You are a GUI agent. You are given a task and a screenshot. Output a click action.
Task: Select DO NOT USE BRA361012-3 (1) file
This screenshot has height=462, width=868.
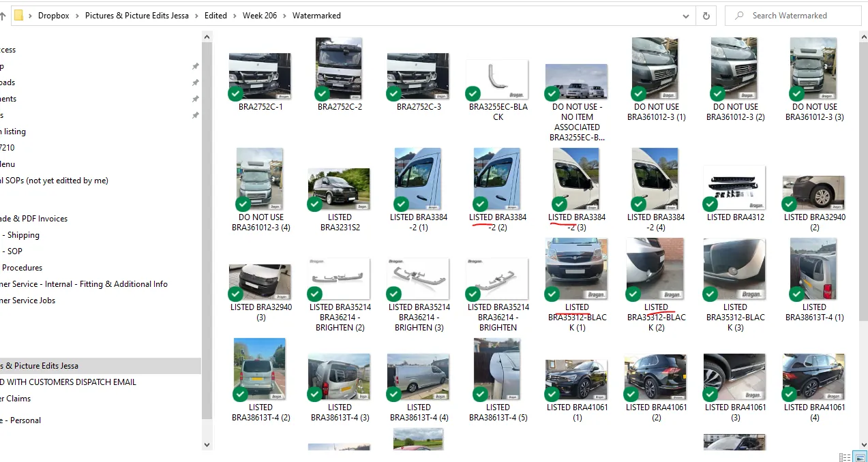pyautogui.click(x=656, y=70)
